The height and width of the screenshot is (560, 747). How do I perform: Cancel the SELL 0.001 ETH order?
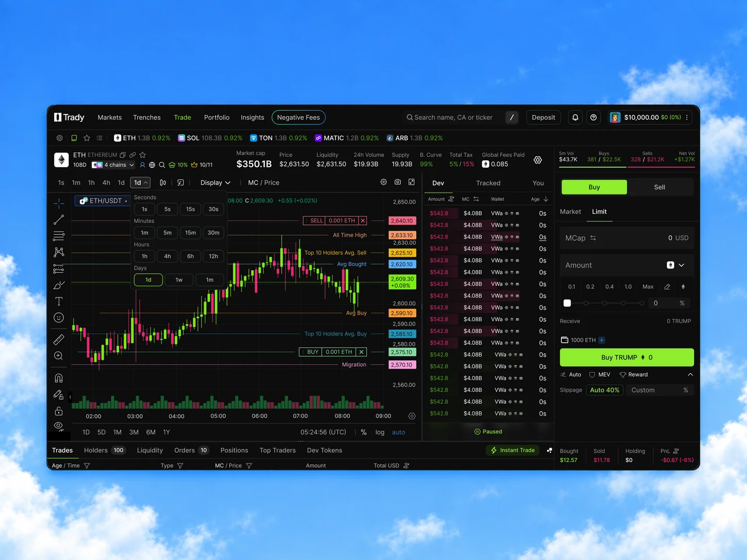363,221
